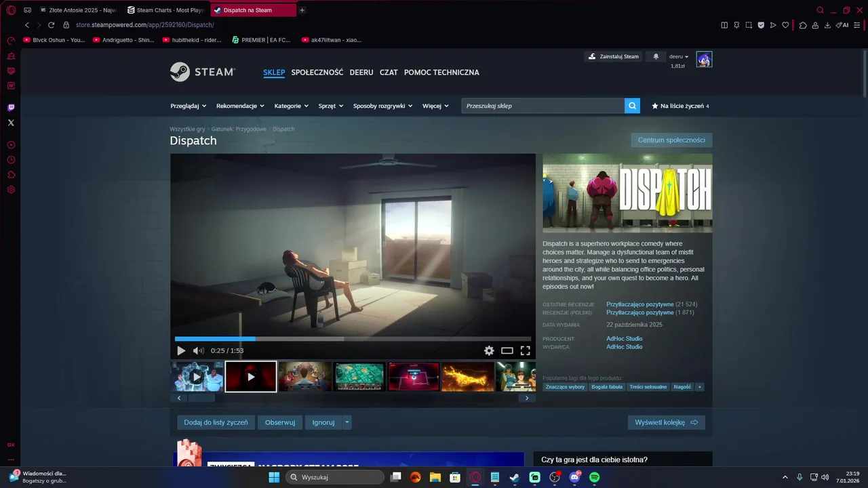Click the Steam logo

pyautogui.click(x=203, y=72)
